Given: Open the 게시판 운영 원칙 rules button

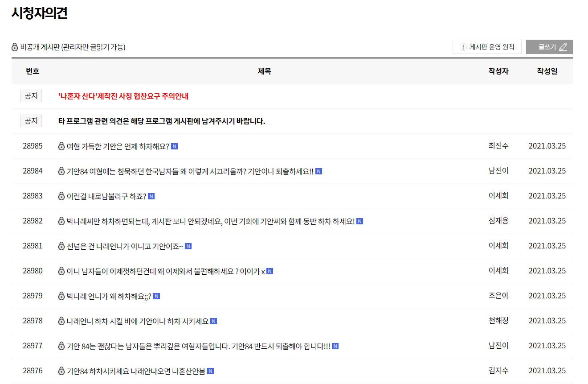Looking at the screenshot, I should [x=487, y=47].
